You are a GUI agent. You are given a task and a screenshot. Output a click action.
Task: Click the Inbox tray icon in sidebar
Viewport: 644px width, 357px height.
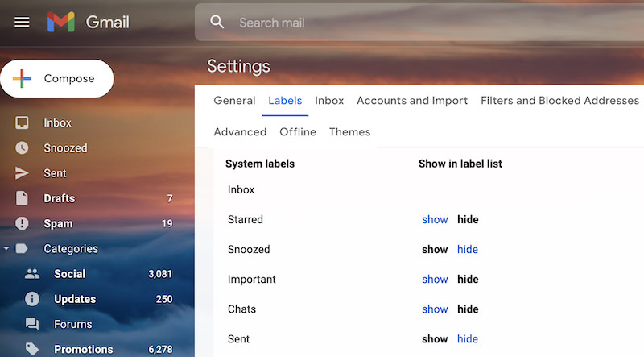[x=22, y=122]
